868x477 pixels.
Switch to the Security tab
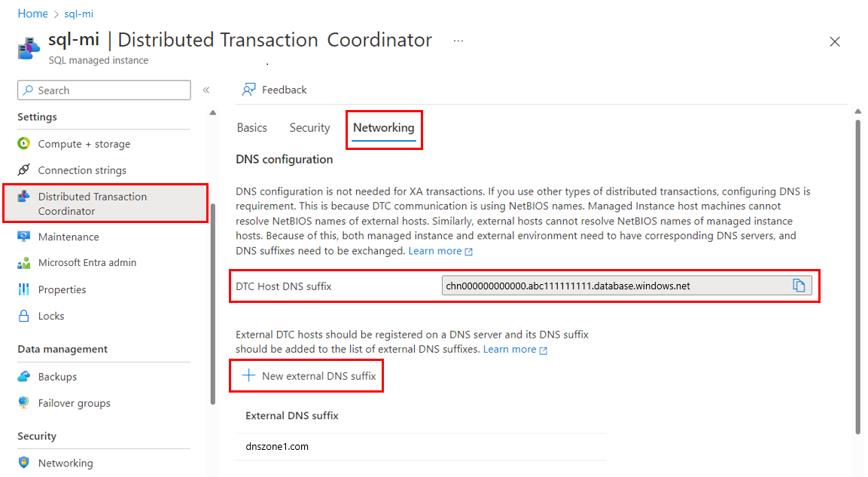click(x=309, y=127)
